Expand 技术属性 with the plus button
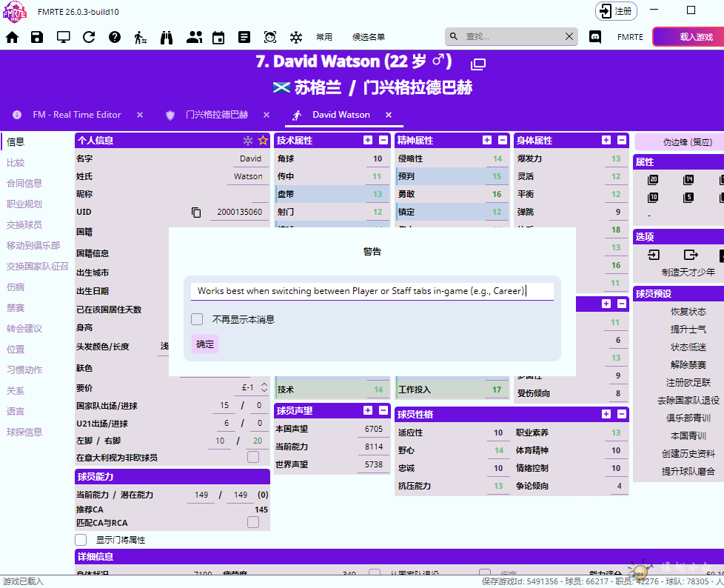This screenshot has height=588, width=724. (x=368, y=140)
